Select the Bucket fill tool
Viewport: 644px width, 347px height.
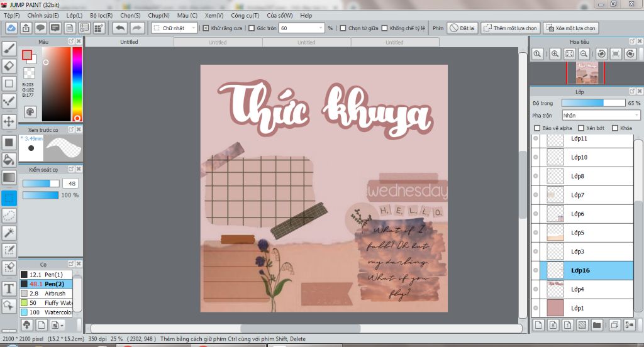[9, 160]
